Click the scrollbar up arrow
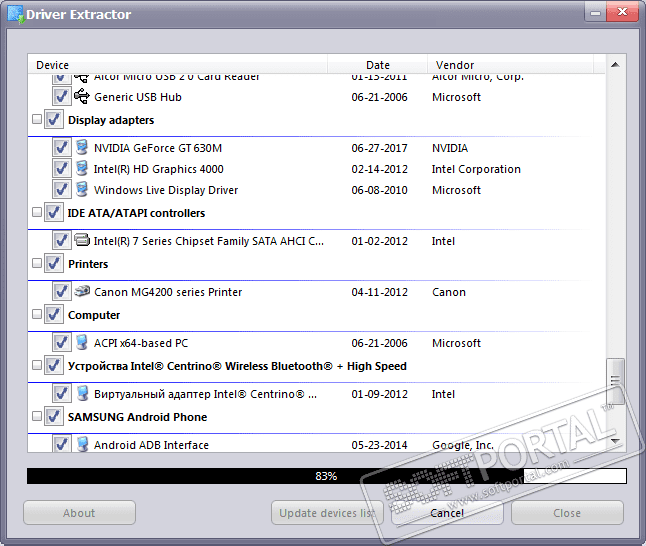 [615, 65]
